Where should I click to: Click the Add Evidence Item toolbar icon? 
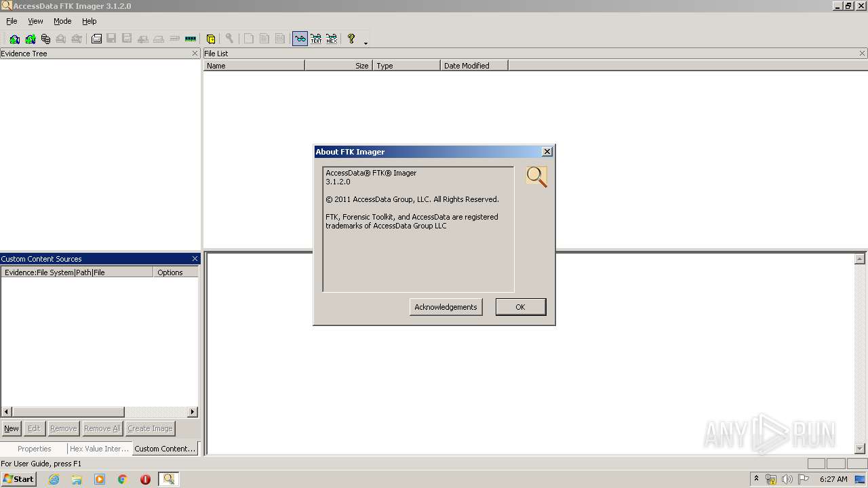(x=14, y=39)
